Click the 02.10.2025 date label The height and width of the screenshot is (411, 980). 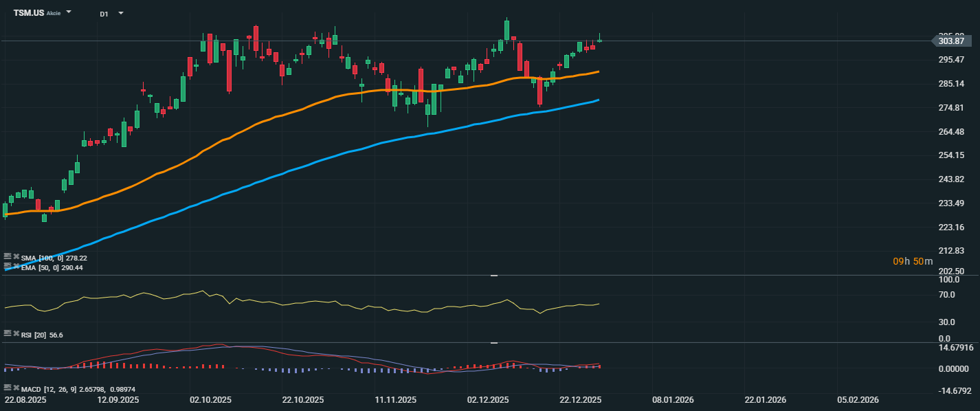click(x=210, y=399)
